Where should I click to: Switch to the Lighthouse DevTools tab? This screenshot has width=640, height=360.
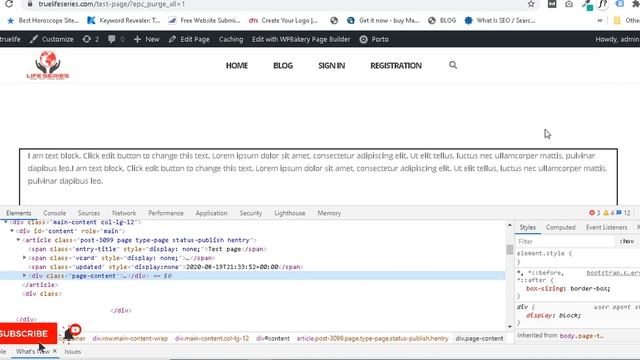tap(290, 213)
